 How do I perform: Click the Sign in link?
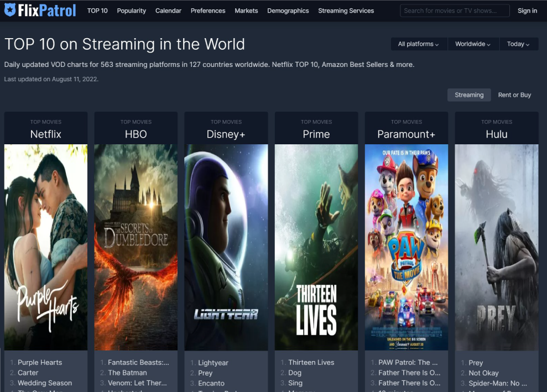[x=527, y=11]
